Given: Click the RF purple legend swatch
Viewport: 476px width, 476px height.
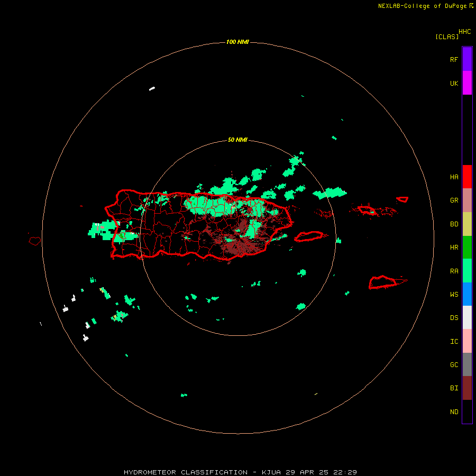Looking at the screenshot, I should (467, 59).
